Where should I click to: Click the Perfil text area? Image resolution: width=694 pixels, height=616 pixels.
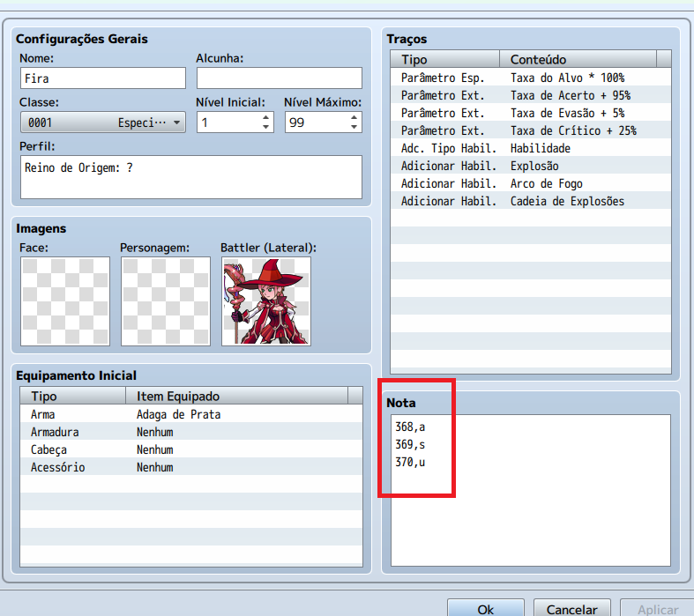(191, 177)
